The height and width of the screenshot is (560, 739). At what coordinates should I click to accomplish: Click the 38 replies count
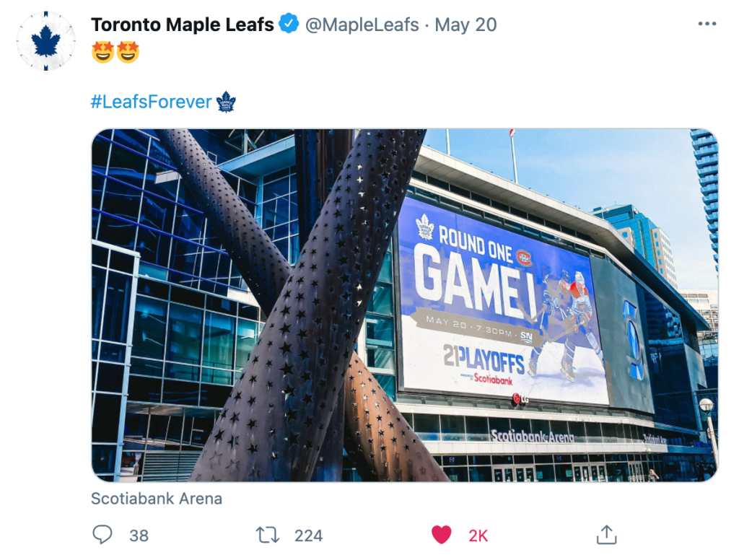point(139,535)
